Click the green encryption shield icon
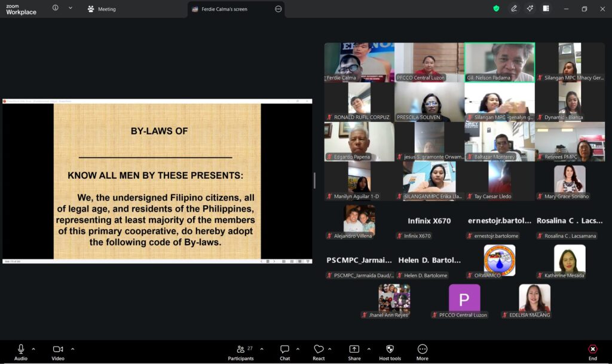This screenshot has height=364, width=612. point(496,8)
